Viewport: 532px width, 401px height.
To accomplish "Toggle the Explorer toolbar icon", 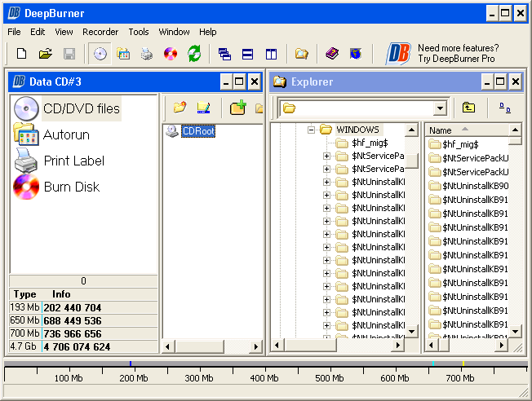I will coord(301,54).
